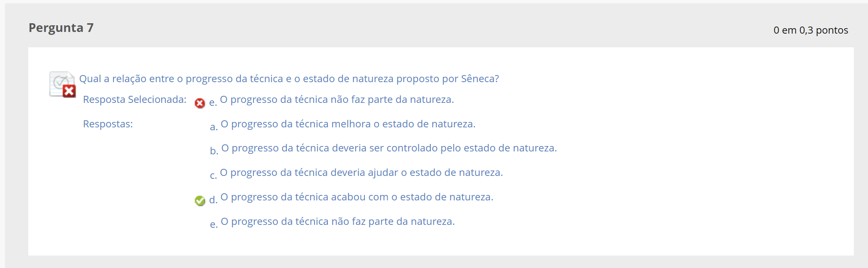Click letter a. of the answer options

[214, 127]
